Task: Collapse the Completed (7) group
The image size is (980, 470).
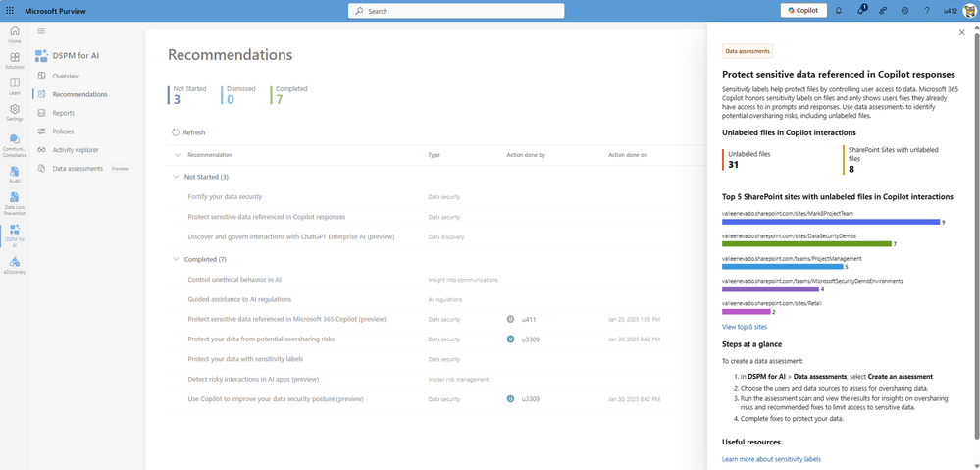Action: pyautogui.click(x=175, y=259)
